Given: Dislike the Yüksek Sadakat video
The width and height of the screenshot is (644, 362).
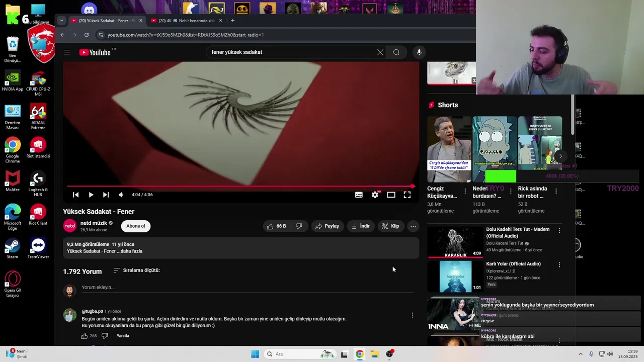Looking at the screenshot, I should point(298,226).
